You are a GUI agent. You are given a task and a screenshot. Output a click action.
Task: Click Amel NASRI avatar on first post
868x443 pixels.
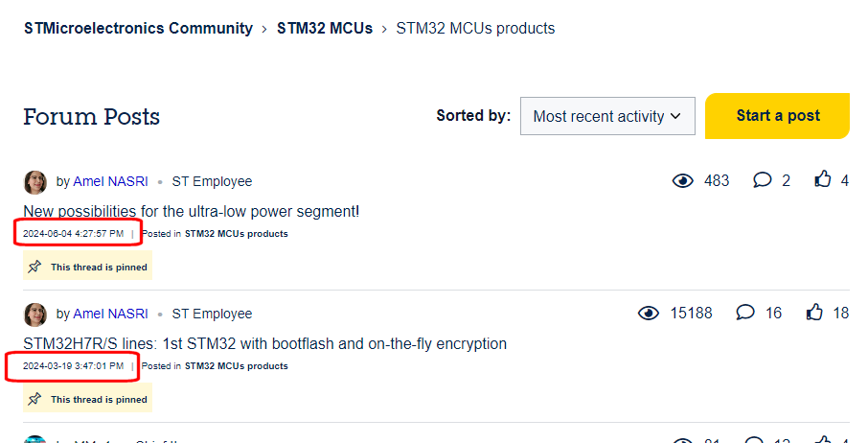35,181
